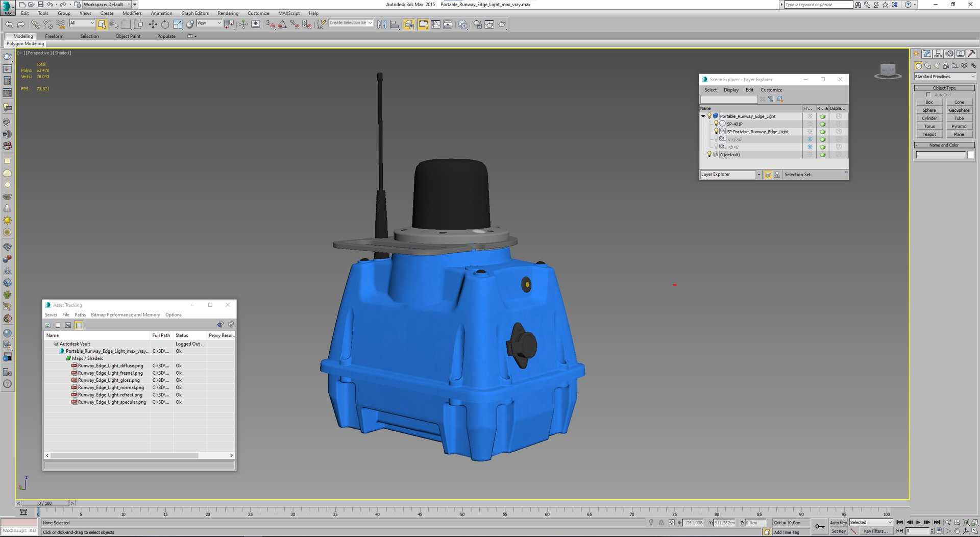Click the Refresh icon in Asset Tracking
This screenshot has height=537, width=980.
pos(47,325)
